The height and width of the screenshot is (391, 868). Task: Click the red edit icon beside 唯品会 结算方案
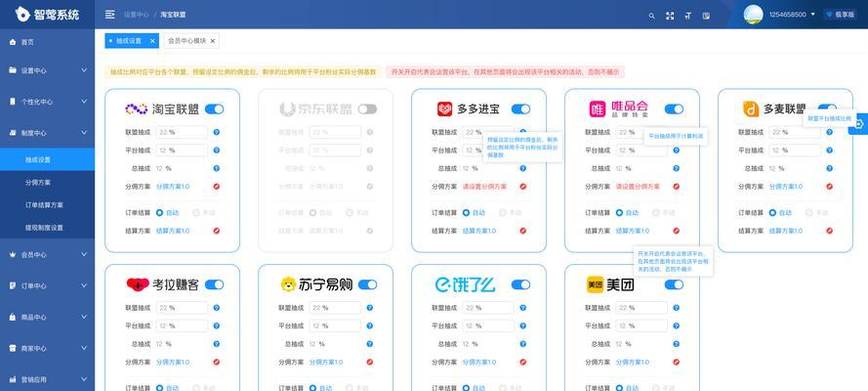676,231
